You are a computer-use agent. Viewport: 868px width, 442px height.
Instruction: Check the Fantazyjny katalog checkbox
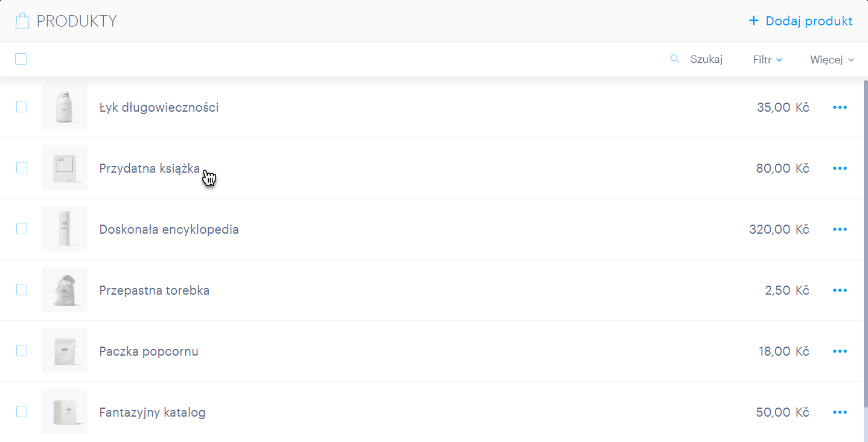point(22,412)
